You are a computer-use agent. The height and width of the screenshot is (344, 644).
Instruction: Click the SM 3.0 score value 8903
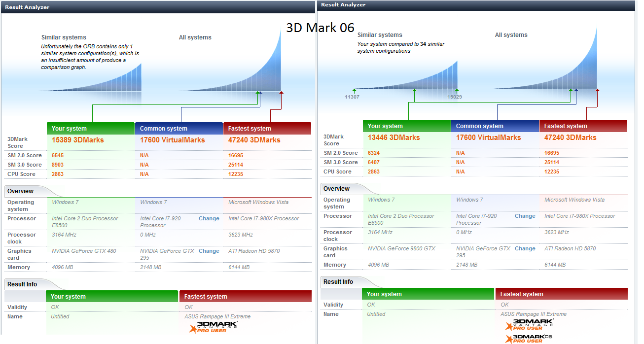click(x=58, y=165)
